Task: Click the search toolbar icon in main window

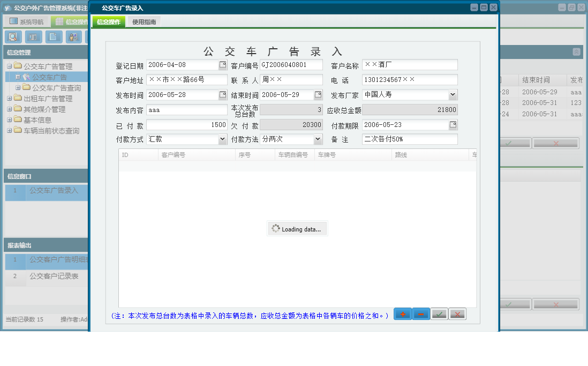Action: coord(13,37)
